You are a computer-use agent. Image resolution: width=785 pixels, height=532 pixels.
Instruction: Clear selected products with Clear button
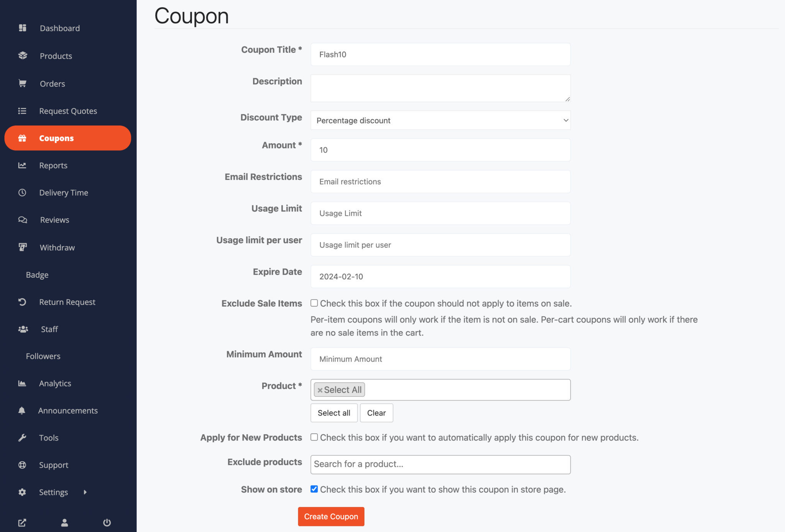coord(376,413)
